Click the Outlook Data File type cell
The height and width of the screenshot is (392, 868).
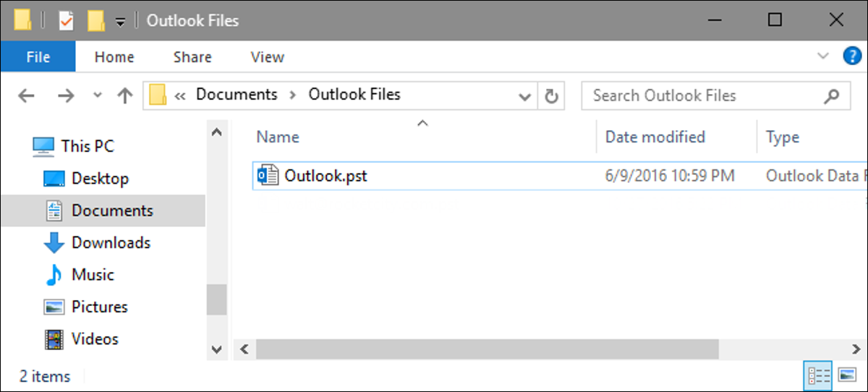(816, 176)
